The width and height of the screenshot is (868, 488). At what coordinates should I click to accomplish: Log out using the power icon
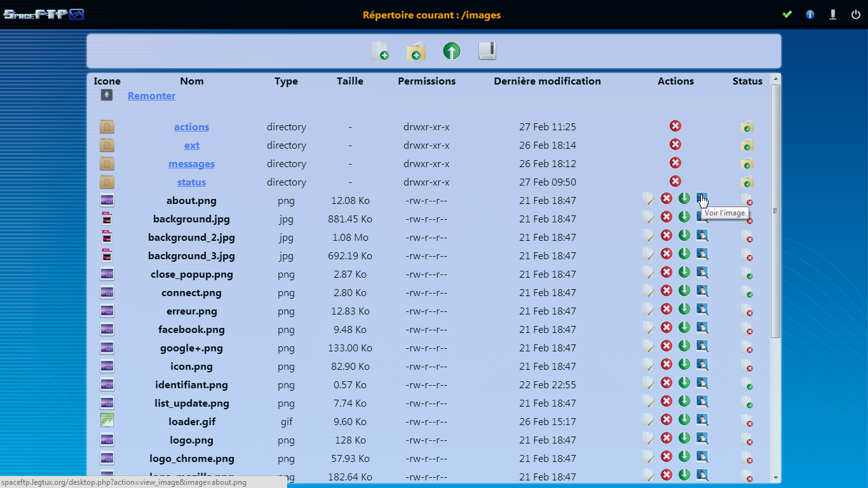[856, 14]
